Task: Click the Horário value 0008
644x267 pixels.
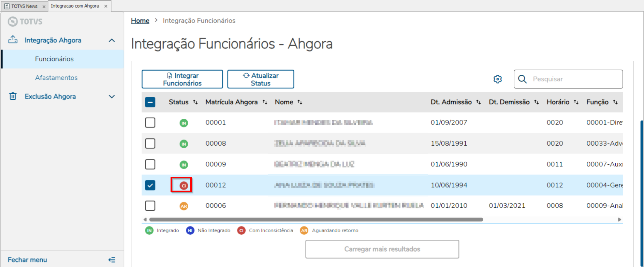Action: (x=555, y=206)
